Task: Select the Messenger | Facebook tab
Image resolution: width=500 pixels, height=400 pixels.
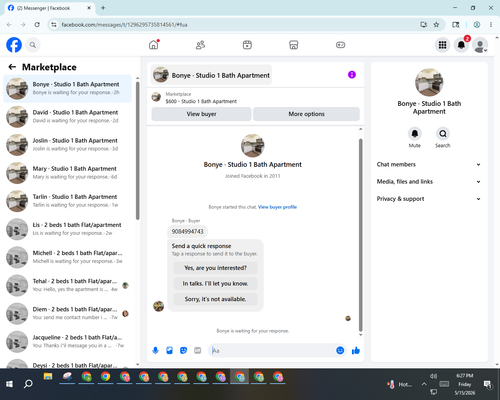Action: pyautogui.click(x=49, y=8)
